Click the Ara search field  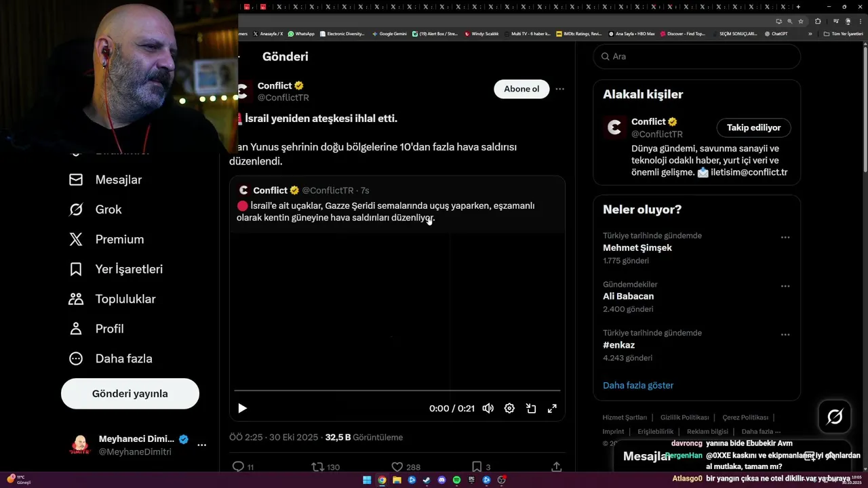click(x=697, y=56)
